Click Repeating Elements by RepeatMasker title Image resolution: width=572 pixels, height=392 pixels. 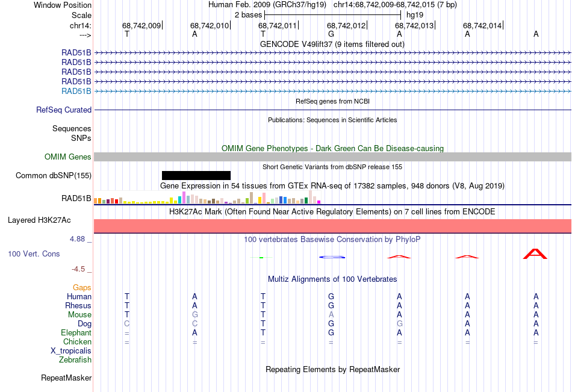click(x=332, y=369)
